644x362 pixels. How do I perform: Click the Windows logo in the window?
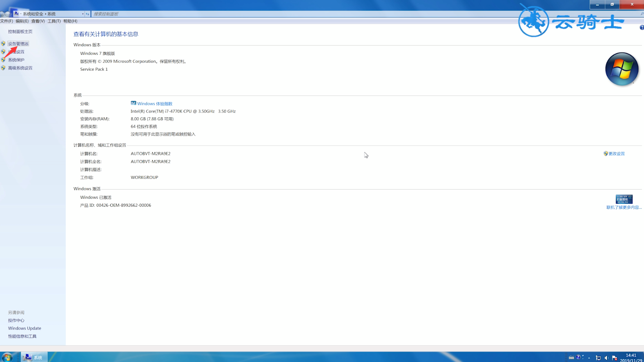point(622,69)
